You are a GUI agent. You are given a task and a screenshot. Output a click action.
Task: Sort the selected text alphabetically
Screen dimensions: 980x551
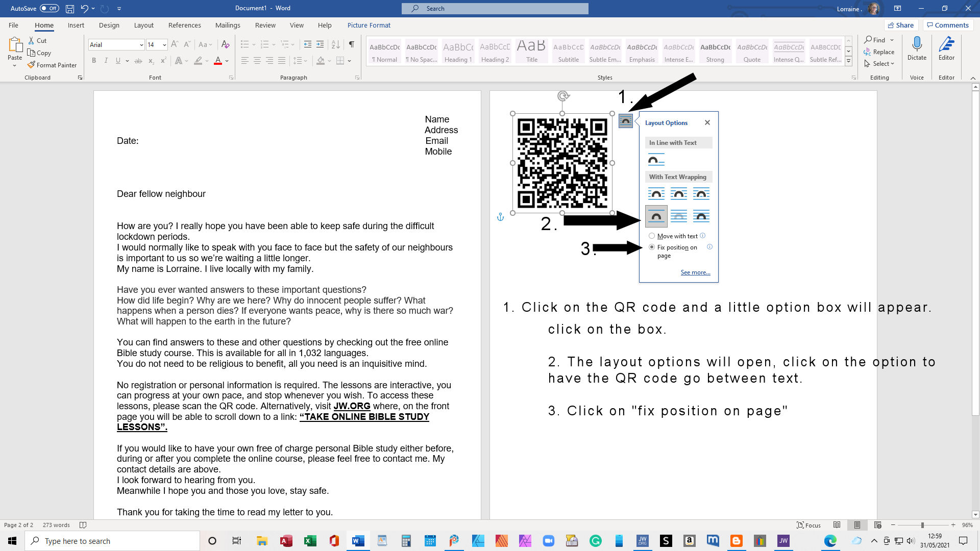tap(335, 44)
